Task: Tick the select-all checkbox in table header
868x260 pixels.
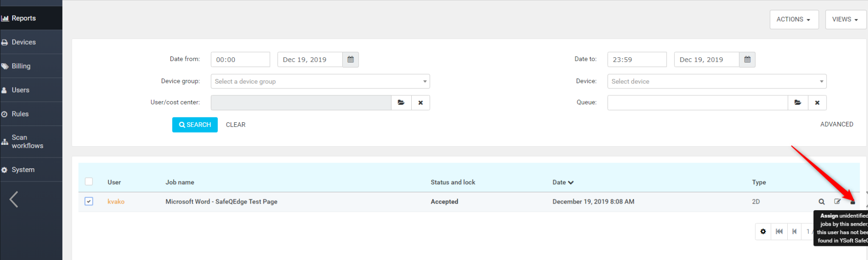Action: (89, 181)
